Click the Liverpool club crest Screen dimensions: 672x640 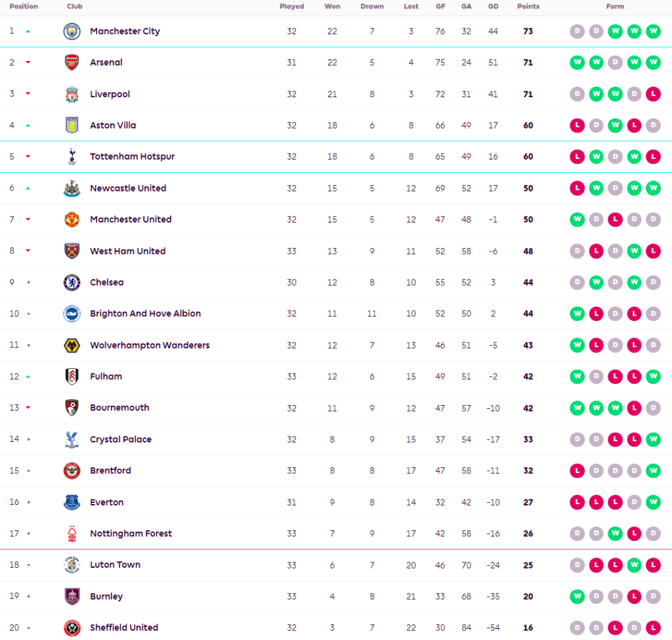pyautogui.click(x=72, y=95)
